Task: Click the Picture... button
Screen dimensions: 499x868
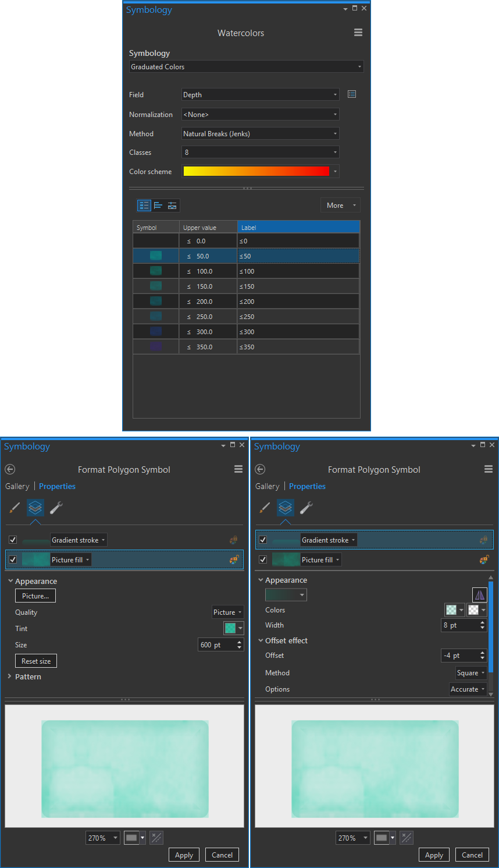Action: click(x=35, y=596)
